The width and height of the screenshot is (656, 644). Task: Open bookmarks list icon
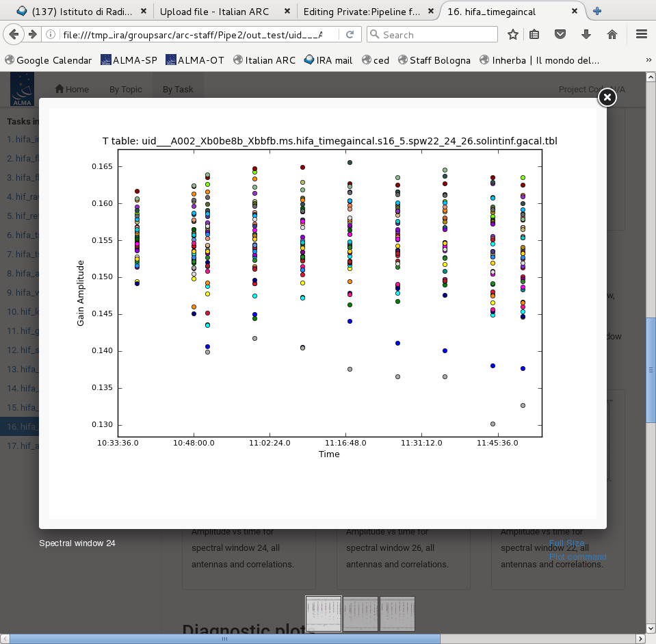click(x=534, y=34)
